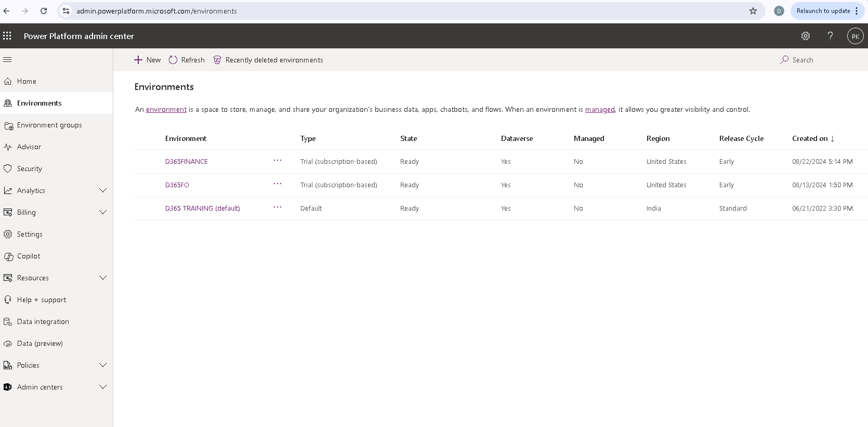Screen dimensions: 868x427
Task: Bookmark this page with star icon
Action: 753,11
